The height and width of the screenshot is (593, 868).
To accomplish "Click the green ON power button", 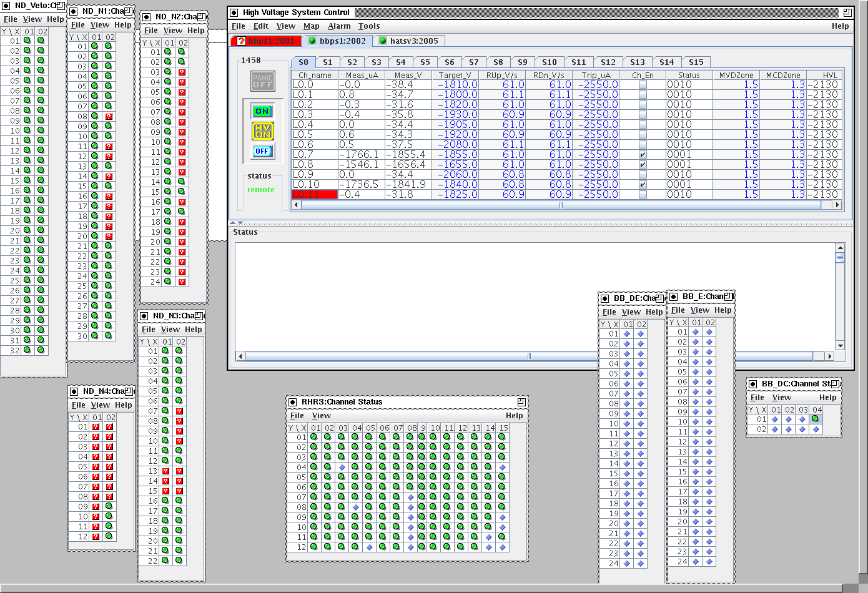I will [x=262, y=111].
